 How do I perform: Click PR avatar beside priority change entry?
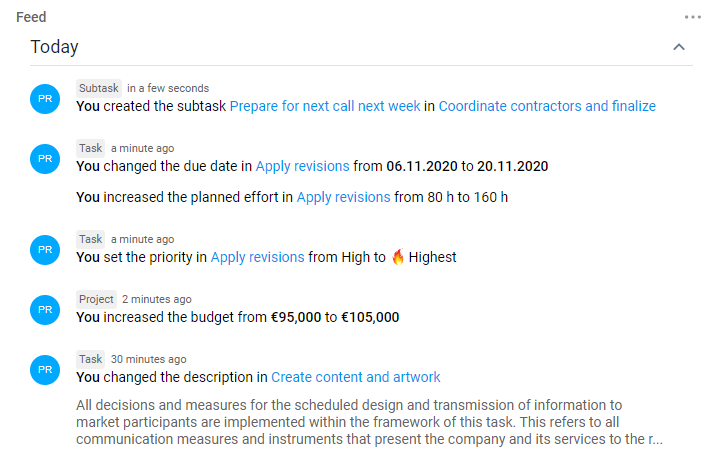[45, 250]
